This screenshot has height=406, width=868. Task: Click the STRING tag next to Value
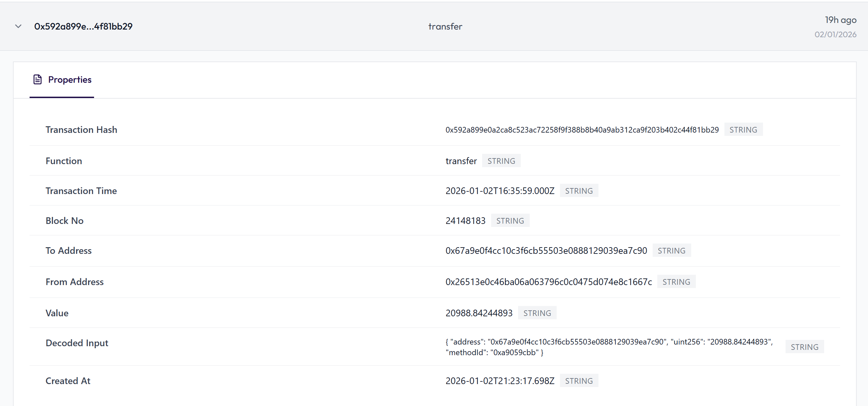point(537,313)
